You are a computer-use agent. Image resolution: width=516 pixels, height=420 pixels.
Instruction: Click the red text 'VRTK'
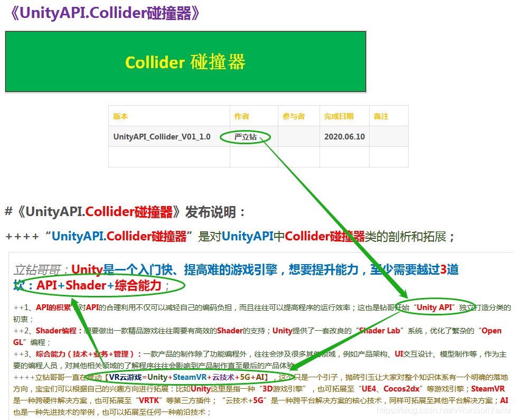coord(149,400)
